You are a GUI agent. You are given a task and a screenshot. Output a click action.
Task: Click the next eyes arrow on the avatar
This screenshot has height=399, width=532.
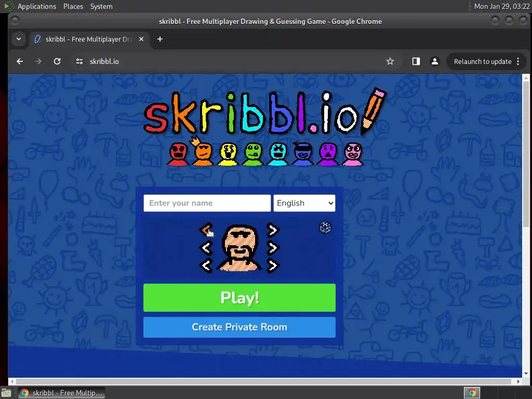273,230
